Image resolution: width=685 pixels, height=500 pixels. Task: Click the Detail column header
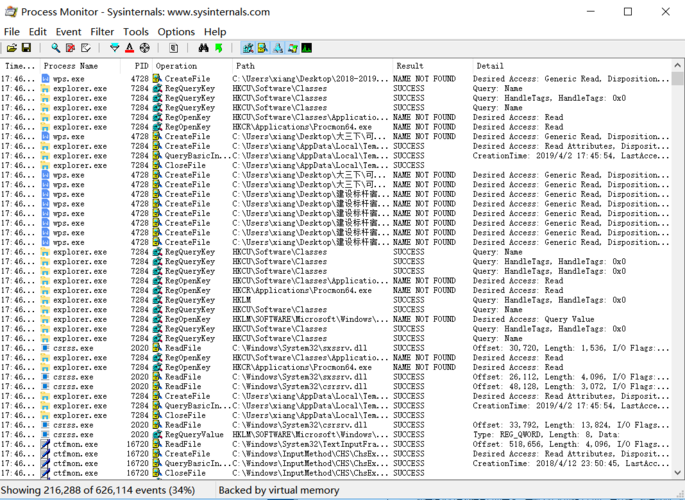[571, 66]
